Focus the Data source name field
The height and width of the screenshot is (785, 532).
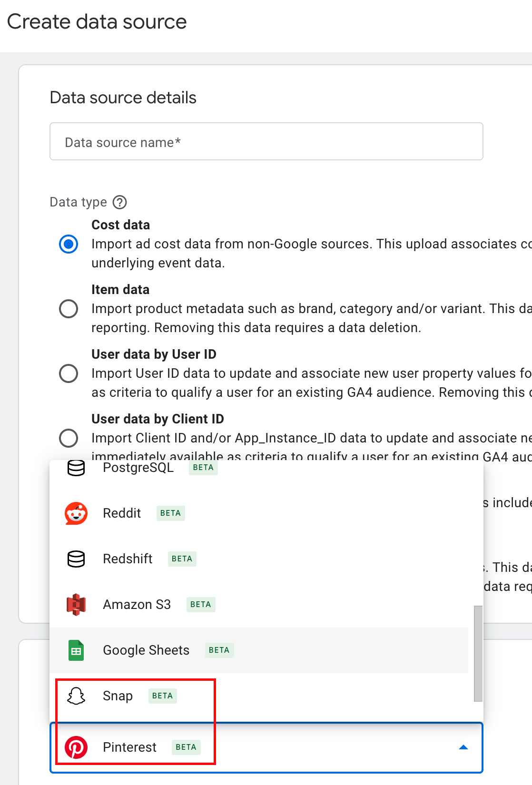pyautogui.click(x=266, y=142)
